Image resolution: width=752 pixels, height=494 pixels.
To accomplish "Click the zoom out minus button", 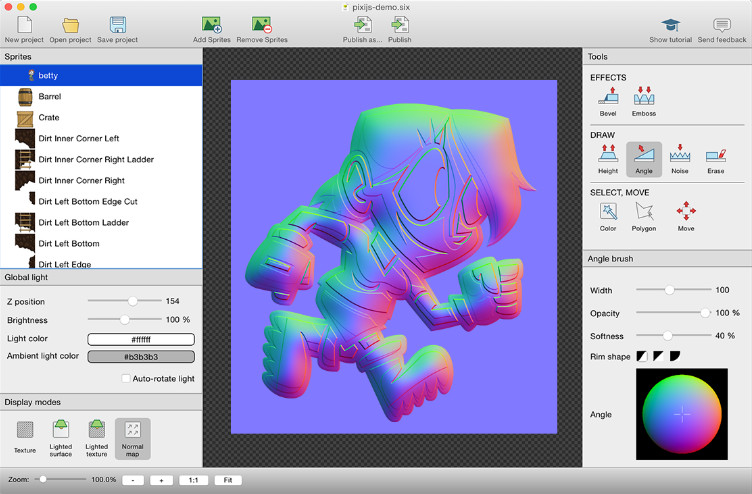I will coord(133,480).
